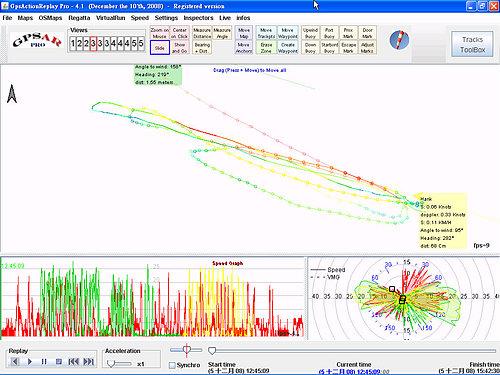Toggle the Zoom on Mouse mode

tap(160, 33)
